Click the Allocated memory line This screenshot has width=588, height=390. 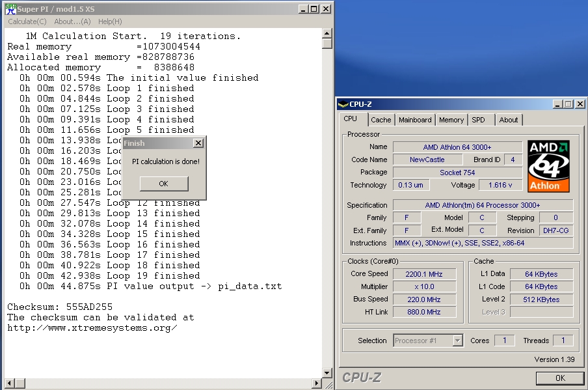(x=101, y=68)
